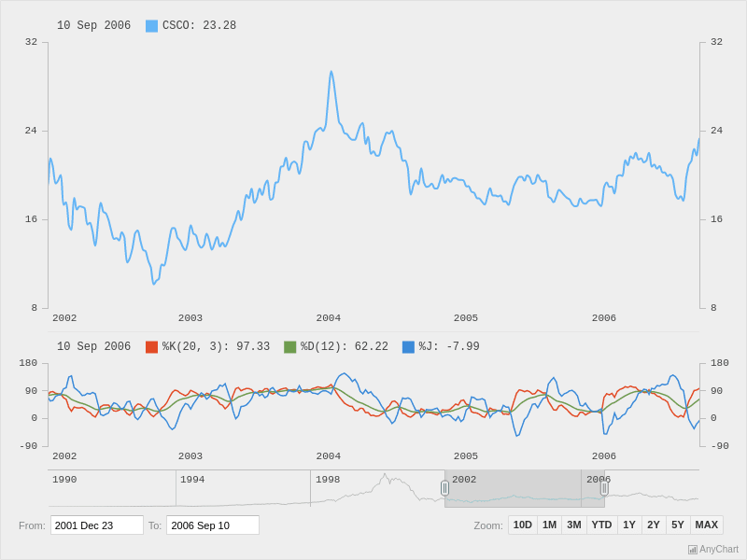
Task: Click the %J: -7.99 legend text
Action: [449, 346]
